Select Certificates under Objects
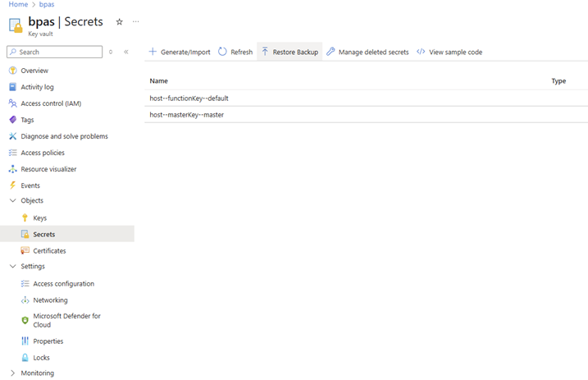 pos(49,250)
